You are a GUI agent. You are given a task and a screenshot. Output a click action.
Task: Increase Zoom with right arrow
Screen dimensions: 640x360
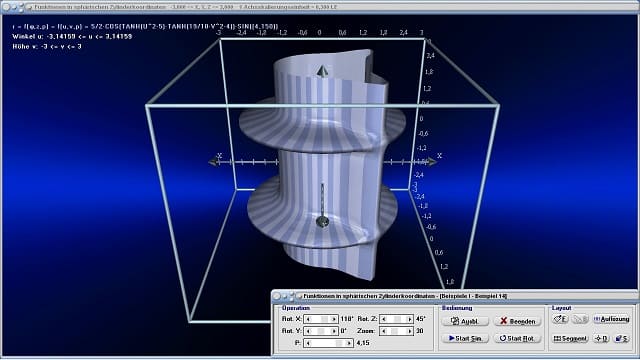tap(410, 331)
